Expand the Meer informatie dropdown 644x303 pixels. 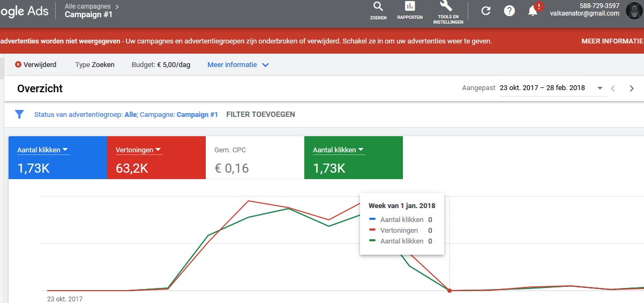coord(238,65)
